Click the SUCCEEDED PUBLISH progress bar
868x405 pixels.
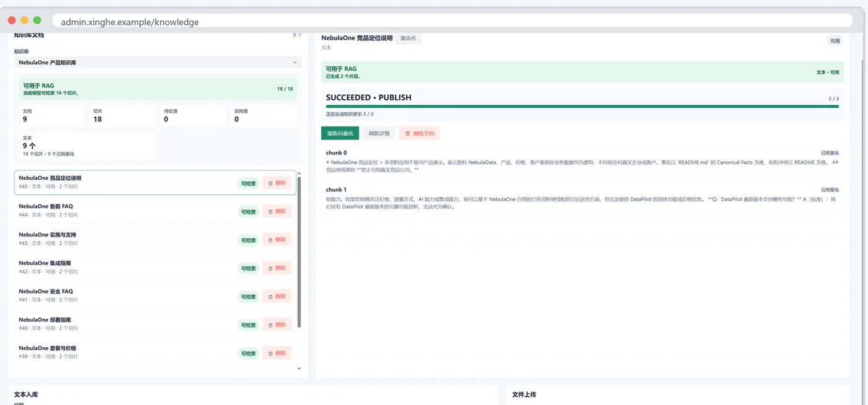coord(582,107)
